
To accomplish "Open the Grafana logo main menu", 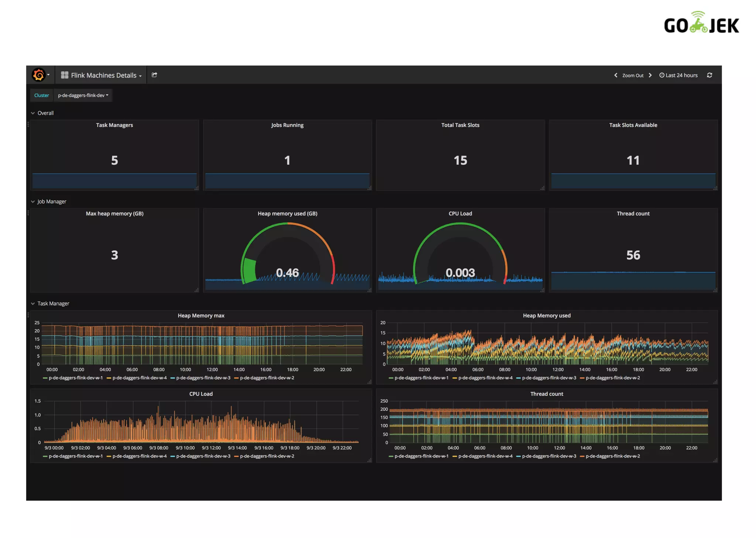I will point(39,75).
